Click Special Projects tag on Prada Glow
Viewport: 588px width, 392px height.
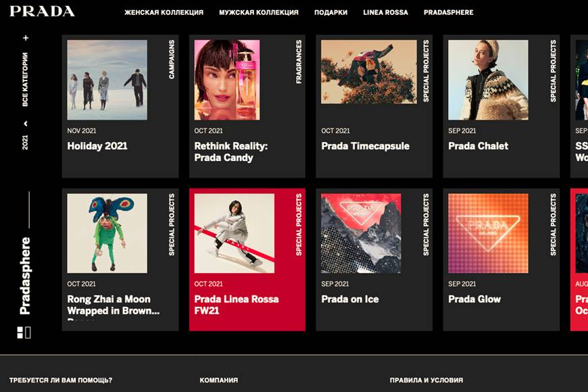click(553, 224)
